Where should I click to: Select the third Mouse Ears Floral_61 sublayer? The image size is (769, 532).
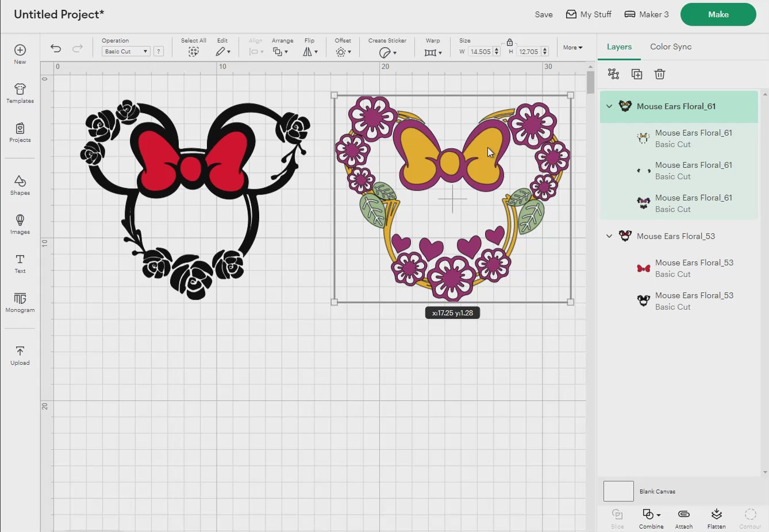coord(679,203)
